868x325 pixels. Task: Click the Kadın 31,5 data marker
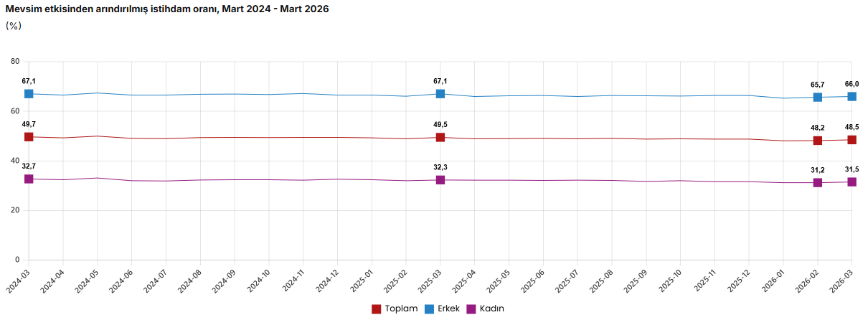[852, 182]
